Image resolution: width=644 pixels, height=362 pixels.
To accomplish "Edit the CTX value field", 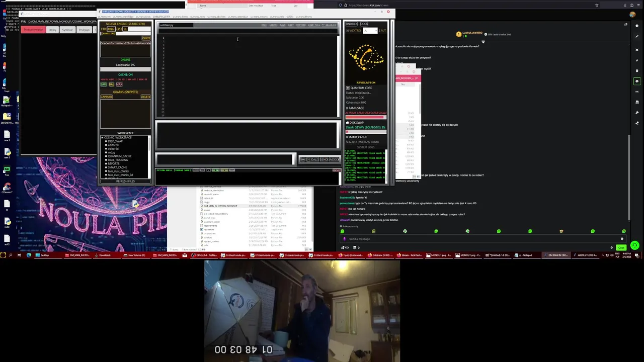I will click(x=111, y=29).
